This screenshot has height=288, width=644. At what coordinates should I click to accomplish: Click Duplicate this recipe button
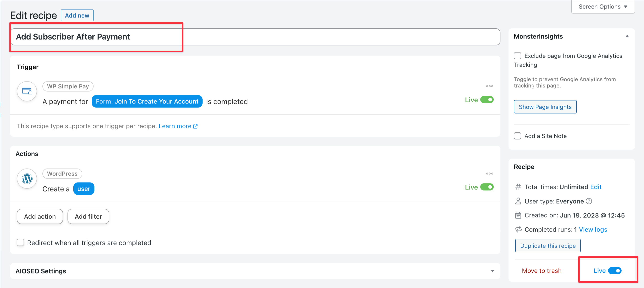point(548,246)
